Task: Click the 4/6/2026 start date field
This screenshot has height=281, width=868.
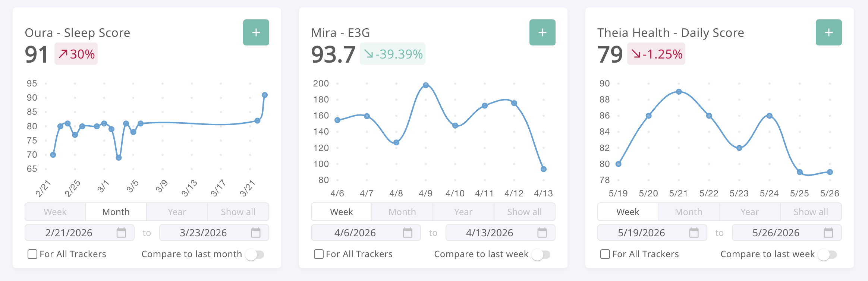Action: 366,233
